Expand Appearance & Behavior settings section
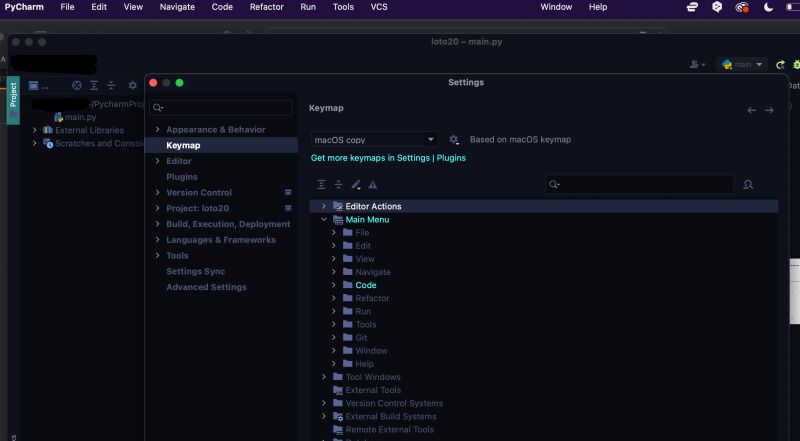The width and height of the screenshot is (800, 441). pyautogui.click(x=157, y=130)
